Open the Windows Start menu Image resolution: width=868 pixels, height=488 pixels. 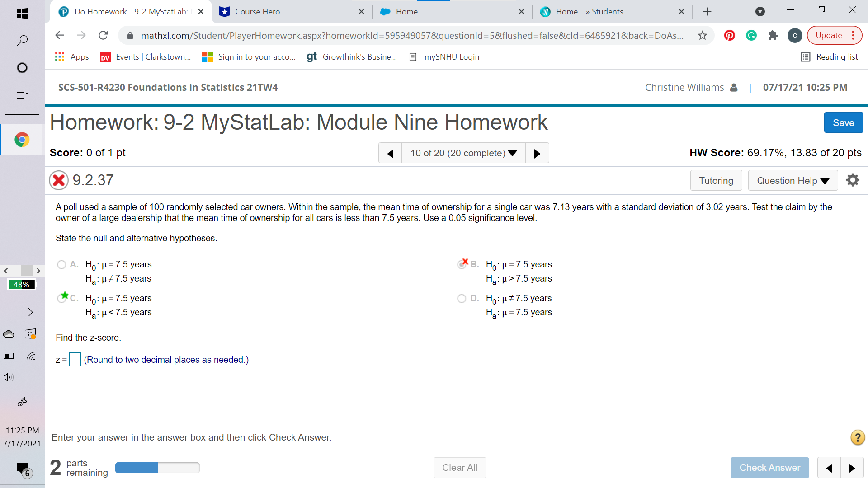(x=21, y=14)
